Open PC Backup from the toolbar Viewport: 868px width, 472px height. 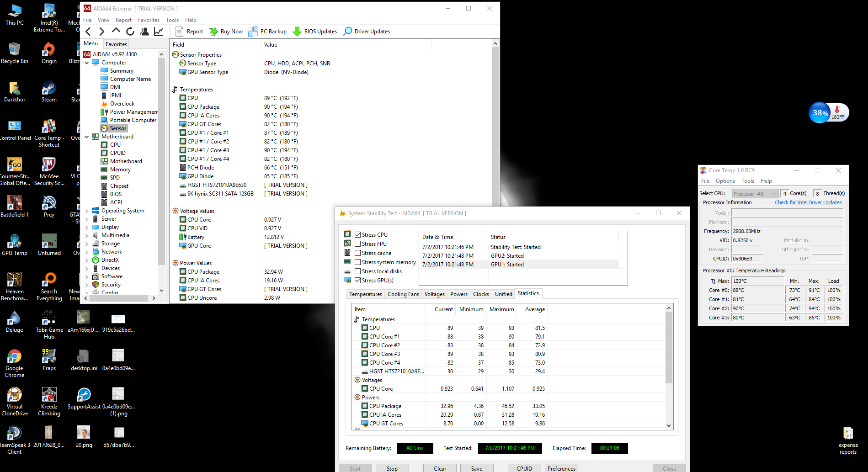pyautogui.click(x=267, y=32)
